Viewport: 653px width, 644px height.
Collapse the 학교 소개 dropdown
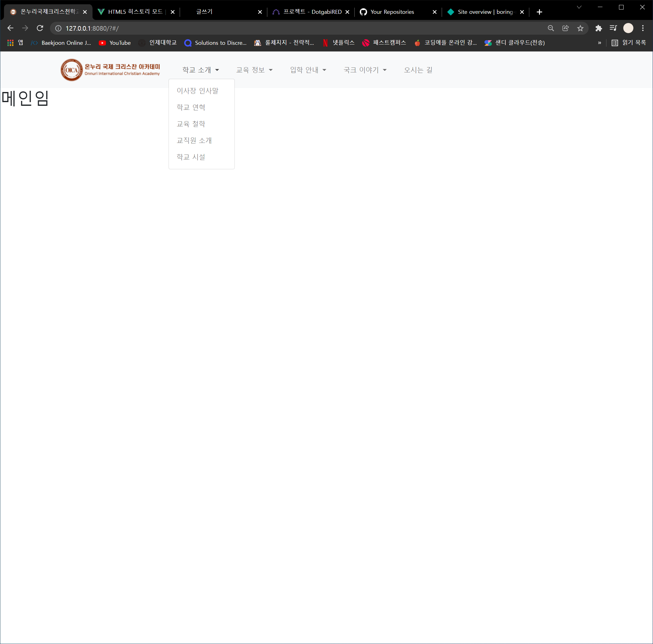200,70
